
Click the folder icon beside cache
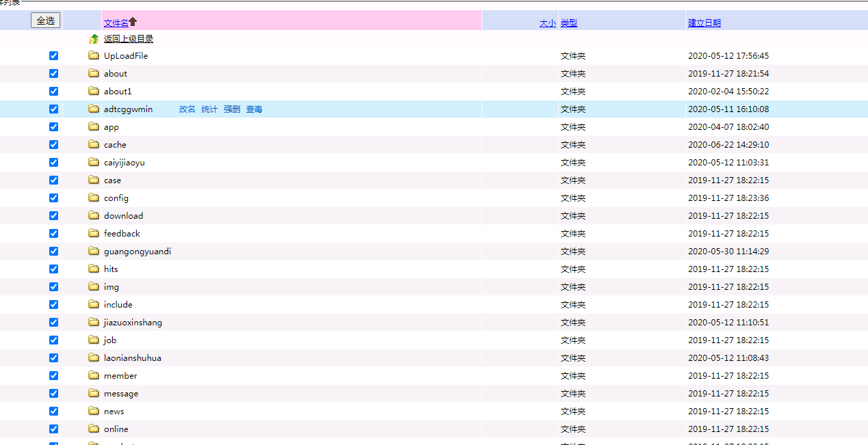94,145
